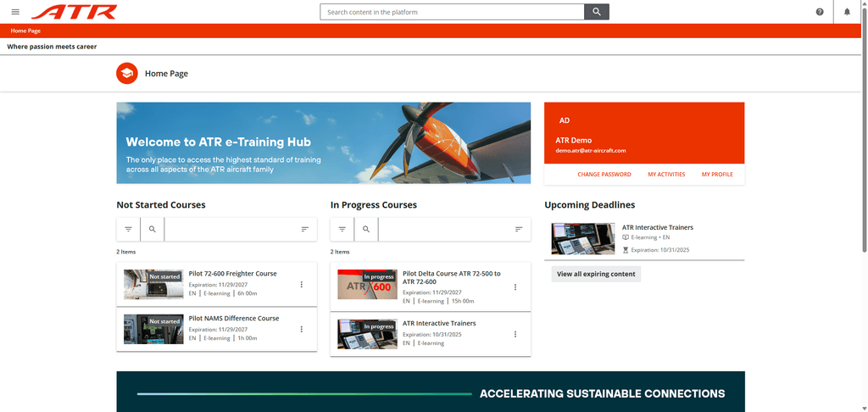Click View all expiring content button
The height and width of the screenshot is (412, 868).
(596, 275)
